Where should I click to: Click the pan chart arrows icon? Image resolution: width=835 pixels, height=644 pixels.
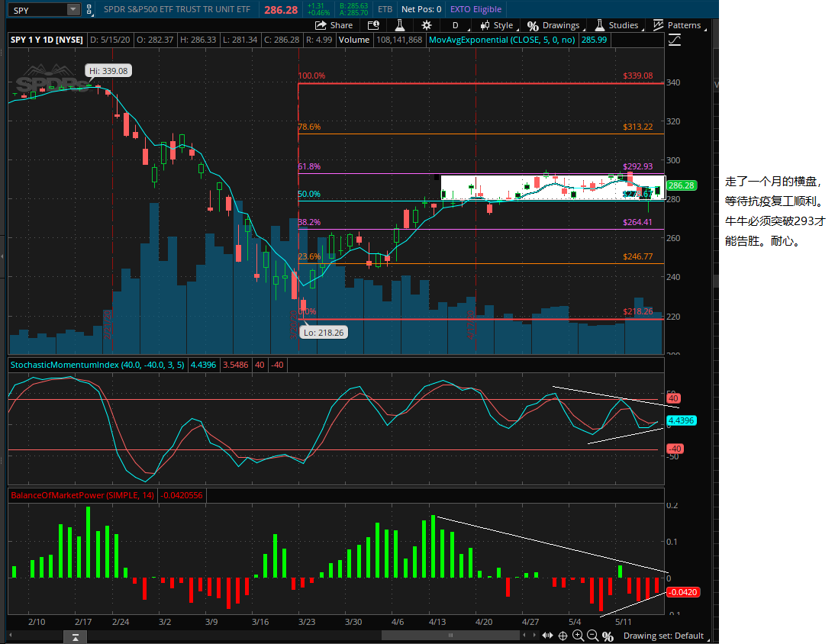pos(547,636)
